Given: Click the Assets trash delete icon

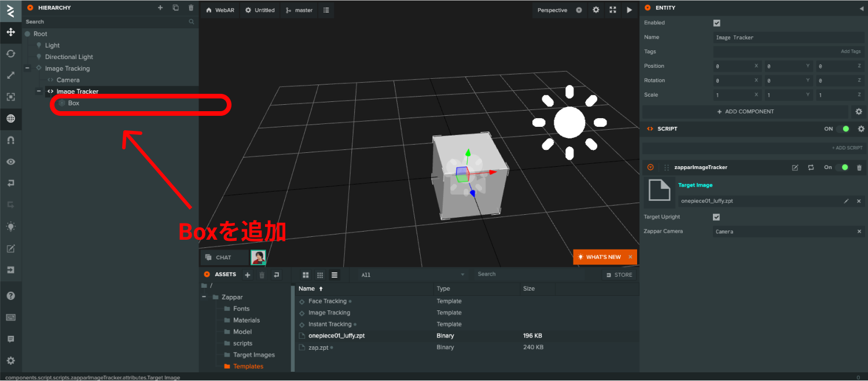Looking at the screenshot, I should coord(262,274).
